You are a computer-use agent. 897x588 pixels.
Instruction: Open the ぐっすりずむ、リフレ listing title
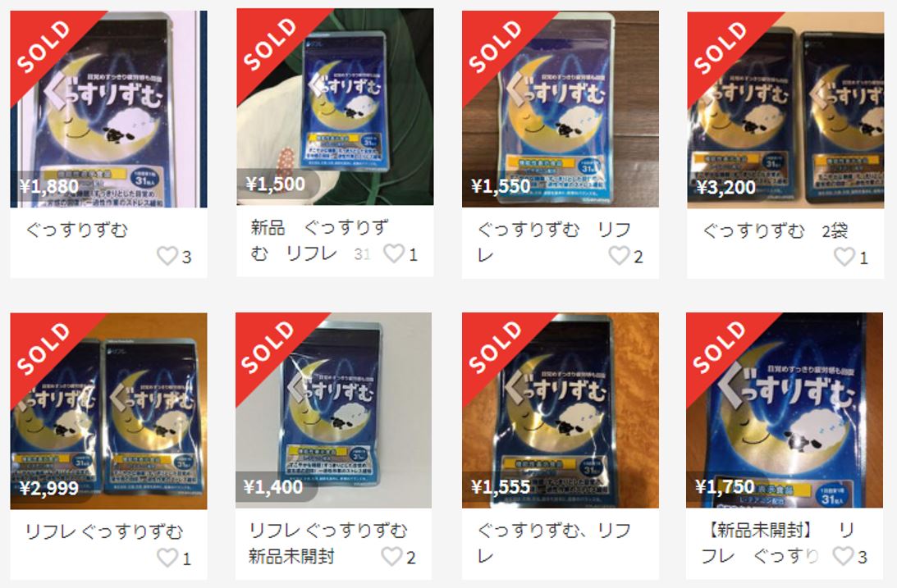554,543
